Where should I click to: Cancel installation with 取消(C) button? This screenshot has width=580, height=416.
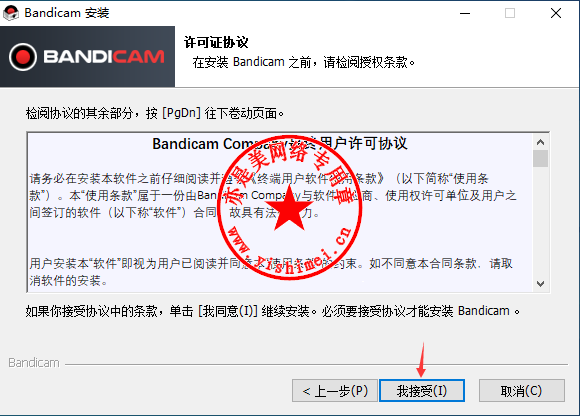click(x=522, y=390)
